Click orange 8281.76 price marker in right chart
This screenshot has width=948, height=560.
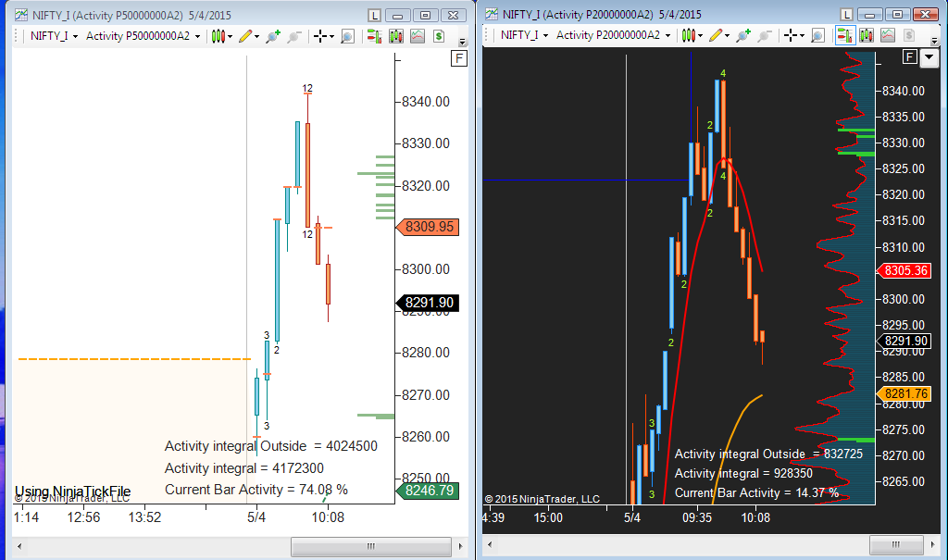point(904,393)
